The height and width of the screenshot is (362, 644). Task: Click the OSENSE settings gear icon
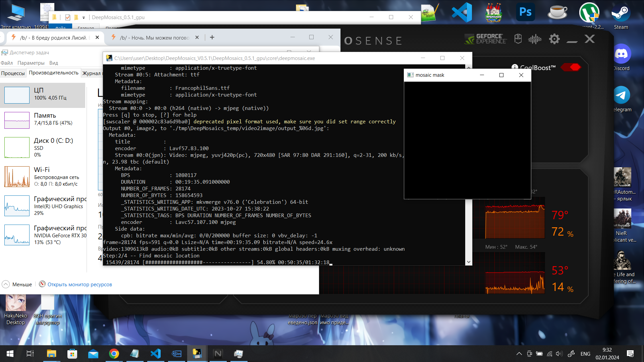[x=554, y=39]
